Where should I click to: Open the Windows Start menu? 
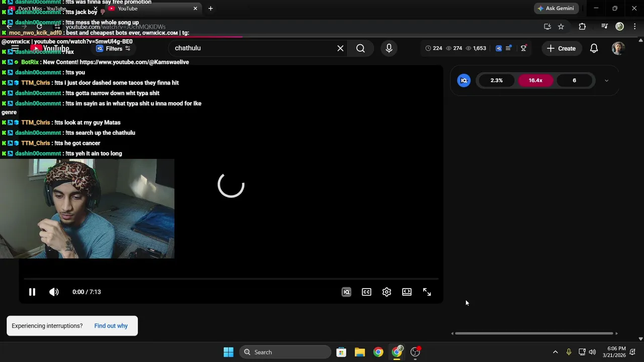[228, 352]
